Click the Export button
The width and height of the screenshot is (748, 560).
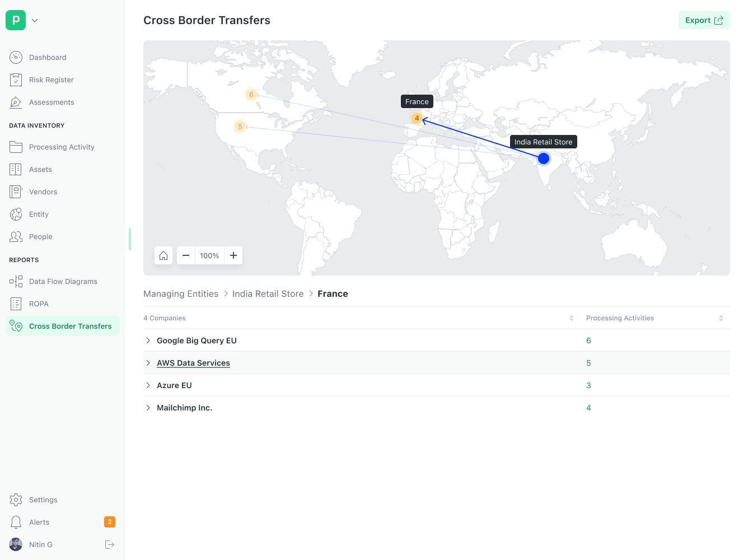tap(704, 20)
